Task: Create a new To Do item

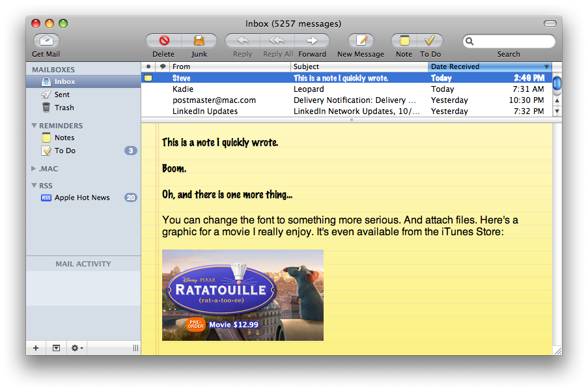Action: (430, 40)
